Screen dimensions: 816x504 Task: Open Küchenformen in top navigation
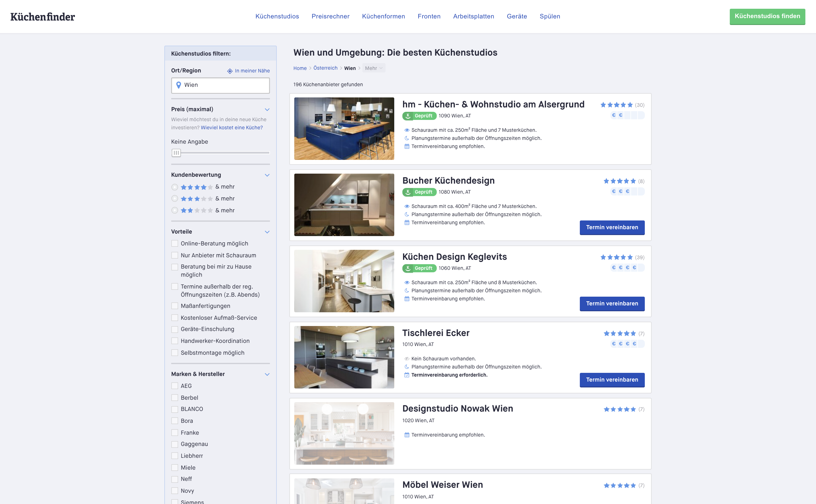click(384, 16)
